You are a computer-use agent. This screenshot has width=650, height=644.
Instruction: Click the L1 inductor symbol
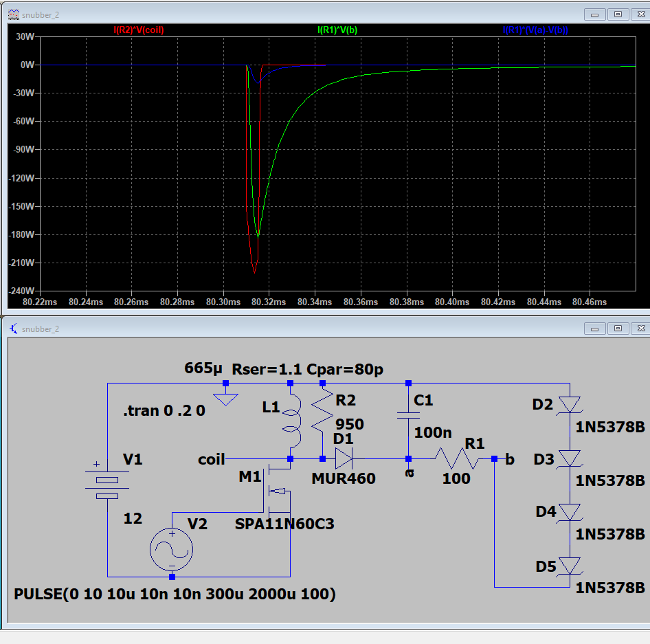pos(293,421)
